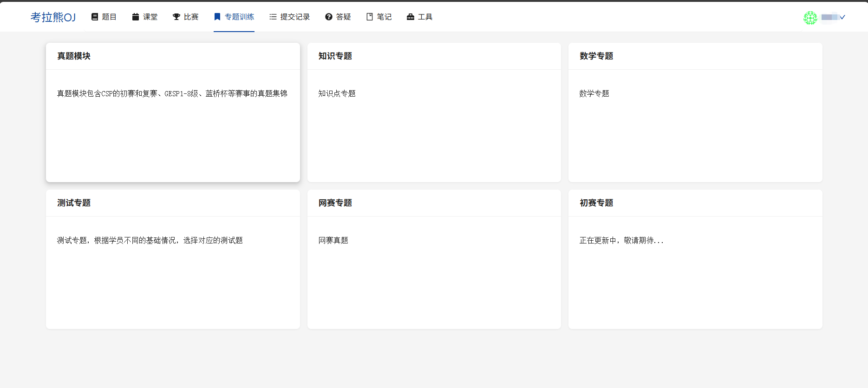868x388 pixels.
Task: Open the 知识专题 card title
Action: point(335,56)
